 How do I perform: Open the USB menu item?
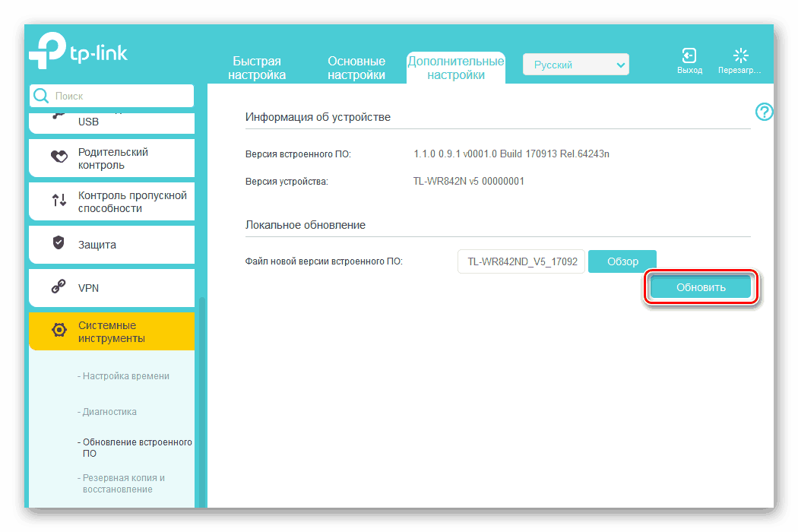[x=112, y=122]
